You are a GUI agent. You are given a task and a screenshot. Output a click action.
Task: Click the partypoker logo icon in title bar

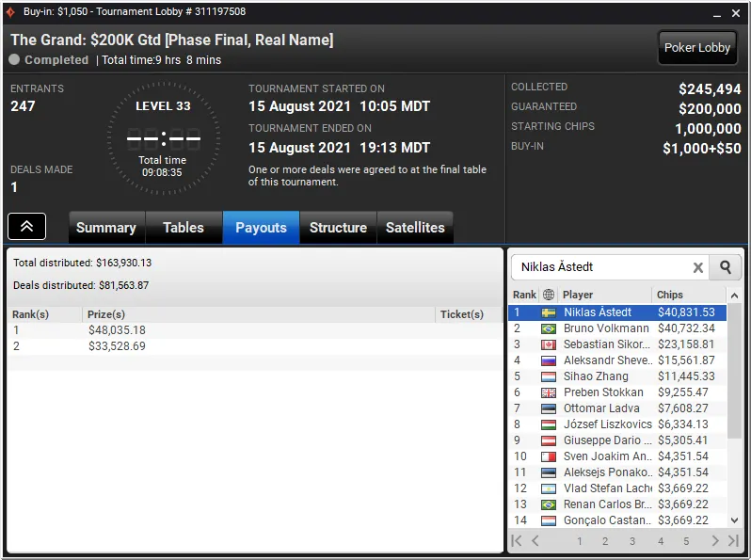click(x=10, y=12)
